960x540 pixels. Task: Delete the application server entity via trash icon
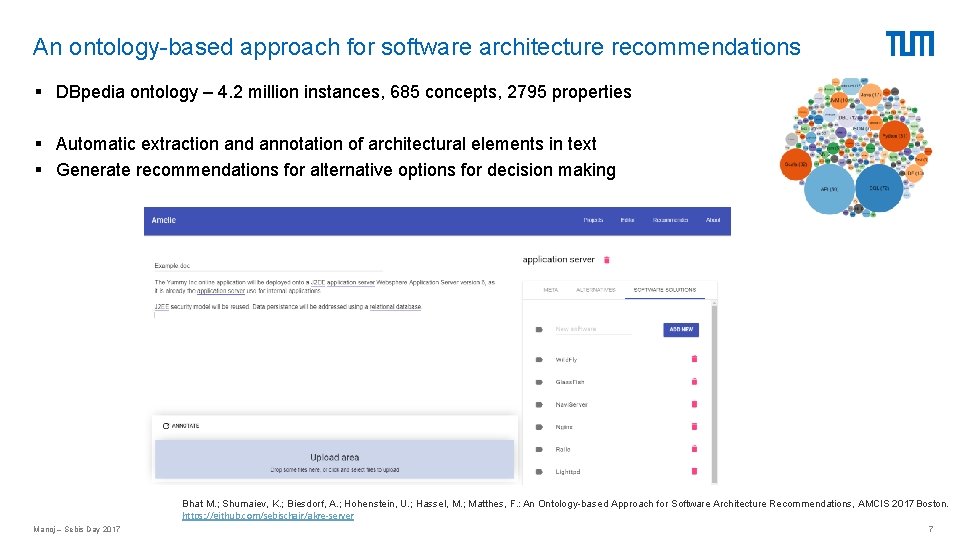(x=607, y=260)
